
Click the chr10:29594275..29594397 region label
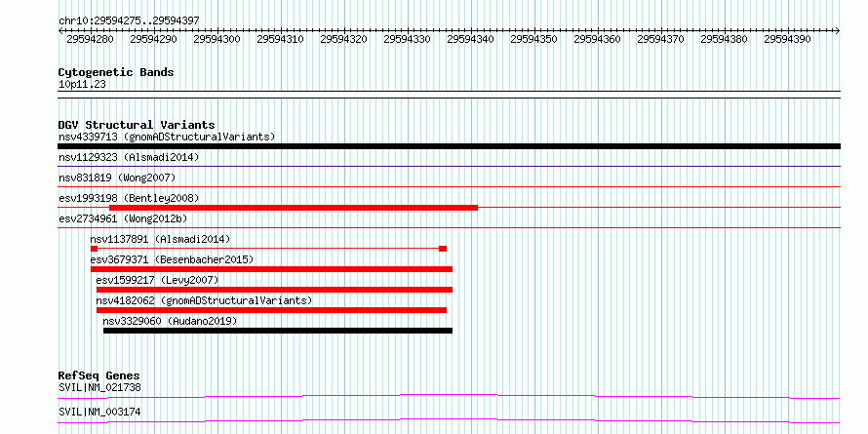129,21
